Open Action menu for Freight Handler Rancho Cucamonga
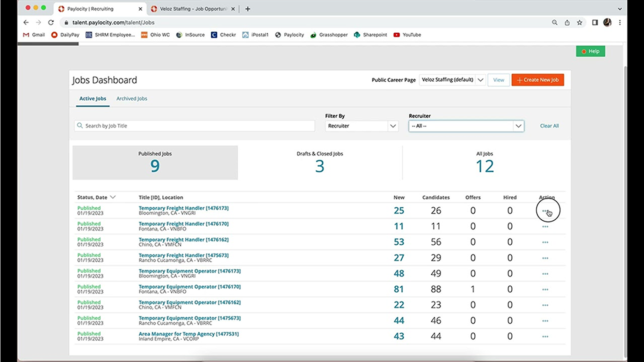This screenshot has width=644, height=362. coord(545,258)
